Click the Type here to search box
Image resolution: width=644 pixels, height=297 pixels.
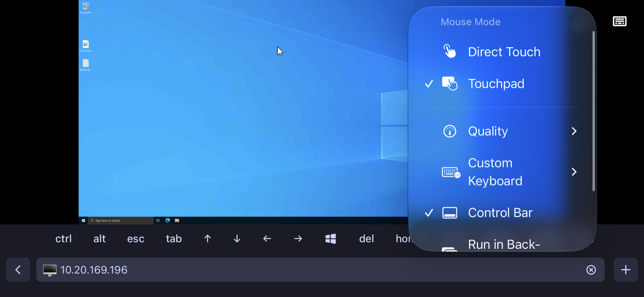click(121, 221)
